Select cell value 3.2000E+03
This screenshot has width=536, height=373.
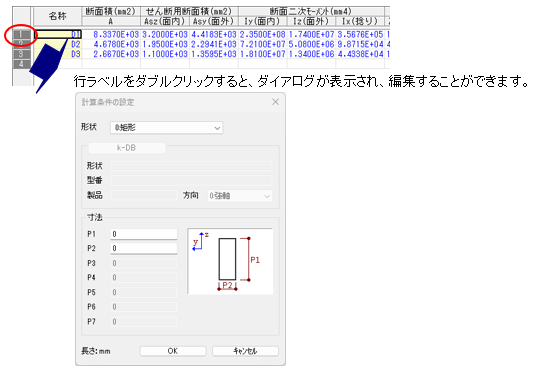point(165,34)
